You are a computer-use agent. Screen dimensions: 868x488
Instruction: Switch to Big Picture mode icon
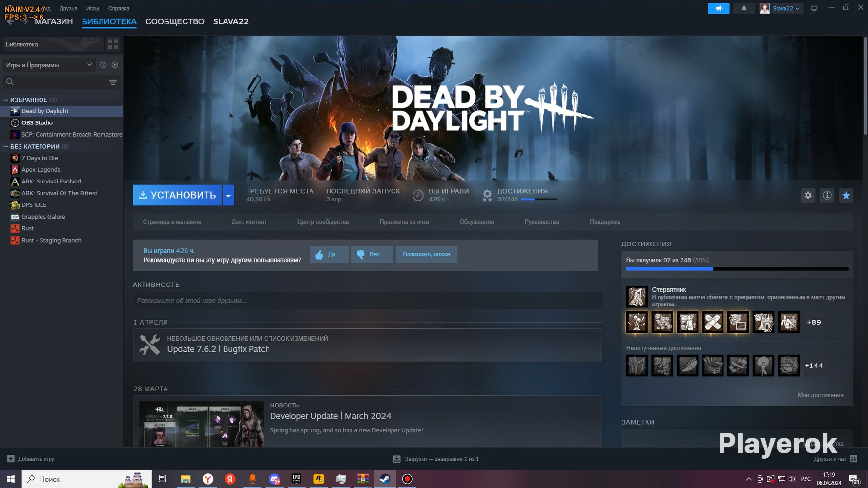pos(814,8)
